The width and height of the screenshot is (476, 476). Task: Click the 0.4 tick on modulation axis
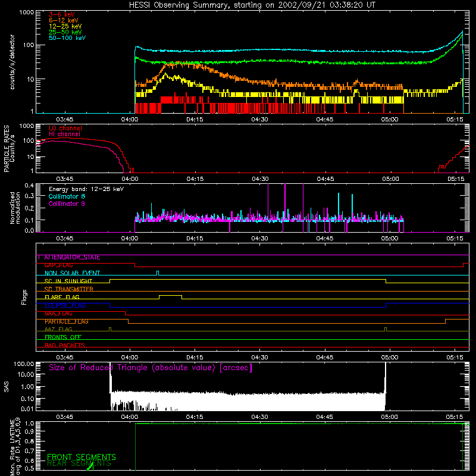29,186
